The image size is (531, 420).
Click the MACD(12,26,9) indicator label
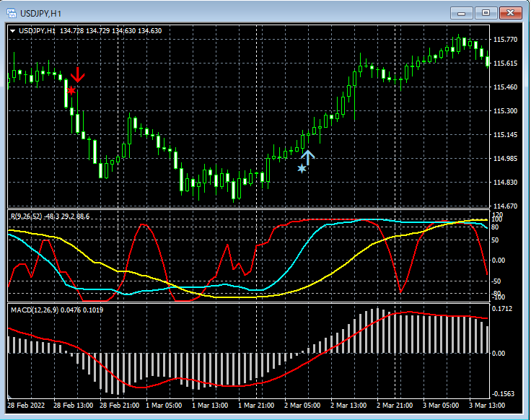pyautogui.click(x=34, y=310)
